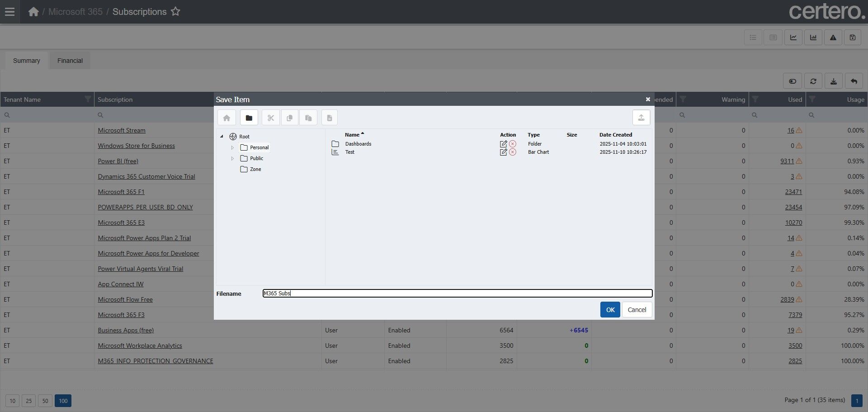The width and height of the screenshot is (868, 412).
Task: Click the upload icon in Save Item dialog
Action: coord(641,118)
